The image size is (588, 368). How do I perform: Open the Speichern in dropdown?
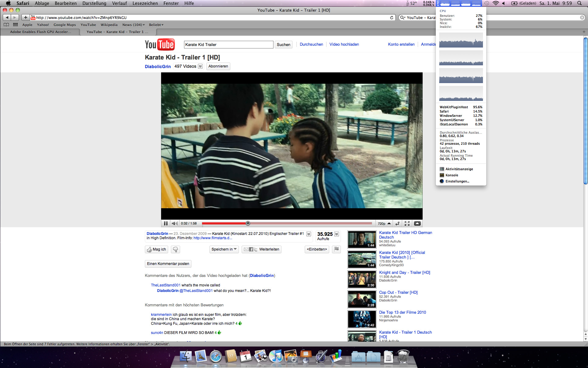pyautogui.click(x=224, y=249)
